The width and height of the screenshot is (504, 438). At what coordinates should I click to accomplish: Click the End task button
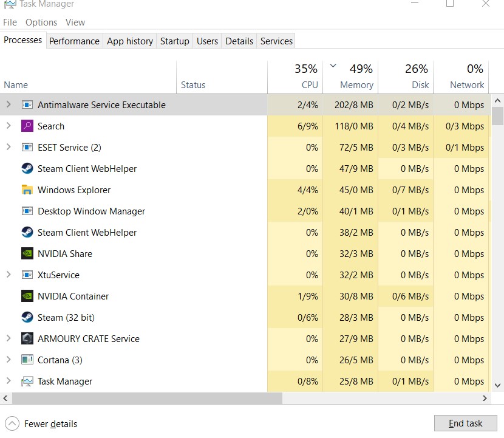point(465,423)
